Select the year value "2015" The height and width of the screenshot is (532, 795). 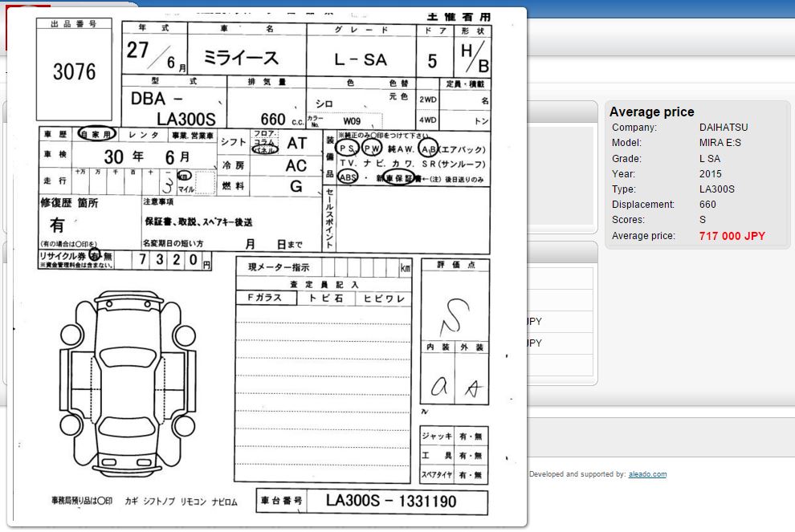711,174
